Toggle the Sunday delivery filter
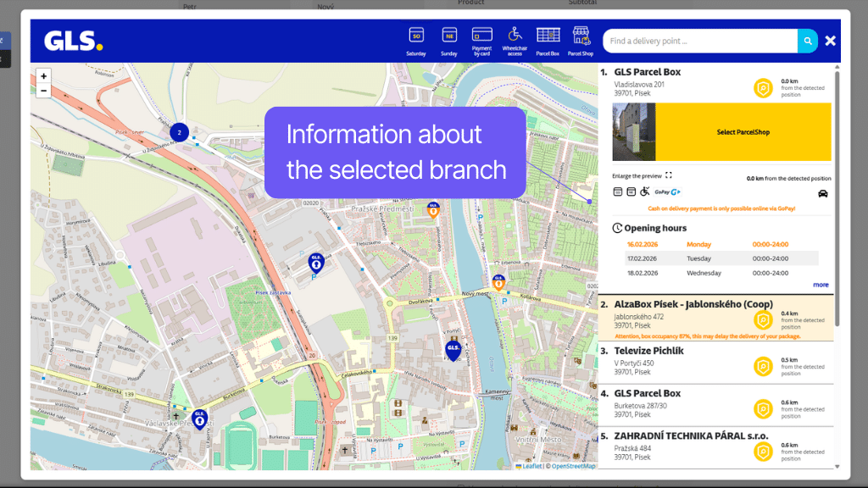Image resolution: width=868 pixels, height=488 pixels. [x=449, y=42]
